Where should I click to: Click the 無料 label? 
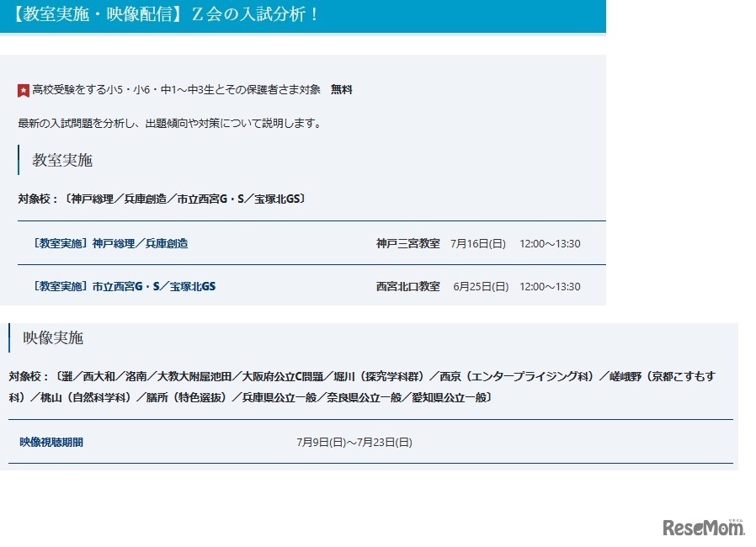340,88
